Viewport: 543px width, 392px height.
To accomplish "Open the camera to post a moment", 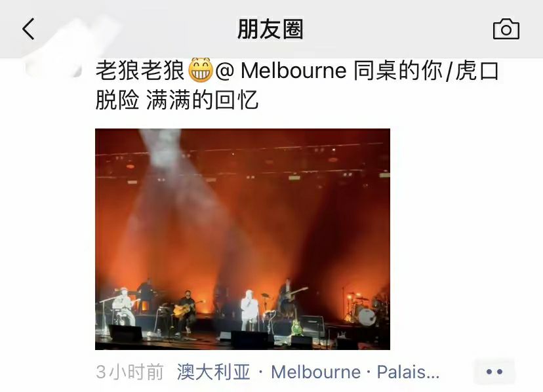I will point(506,29).
